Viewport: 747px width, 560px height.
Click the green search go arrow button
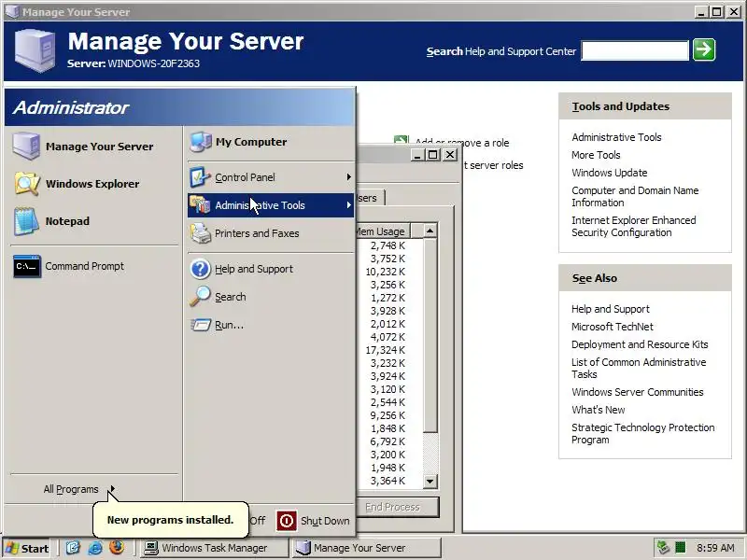704,49
